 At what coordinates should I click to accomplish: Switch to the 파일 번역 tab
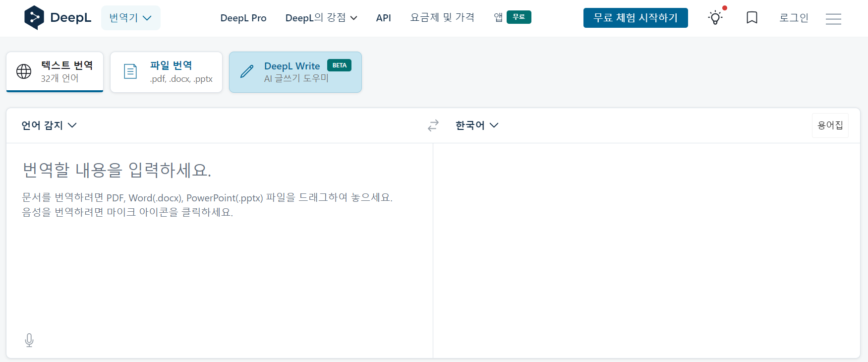pyautogui.click(x=166, y=72)
